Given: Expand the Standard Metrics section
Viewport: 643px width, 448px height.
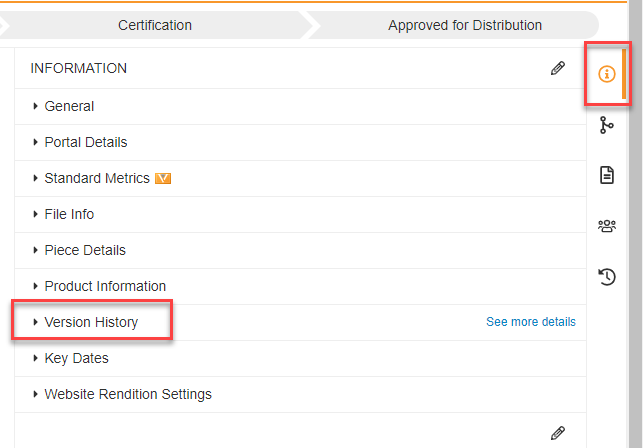Looking at the screenshot, I should pyautogui.click(x=96, y=178).
